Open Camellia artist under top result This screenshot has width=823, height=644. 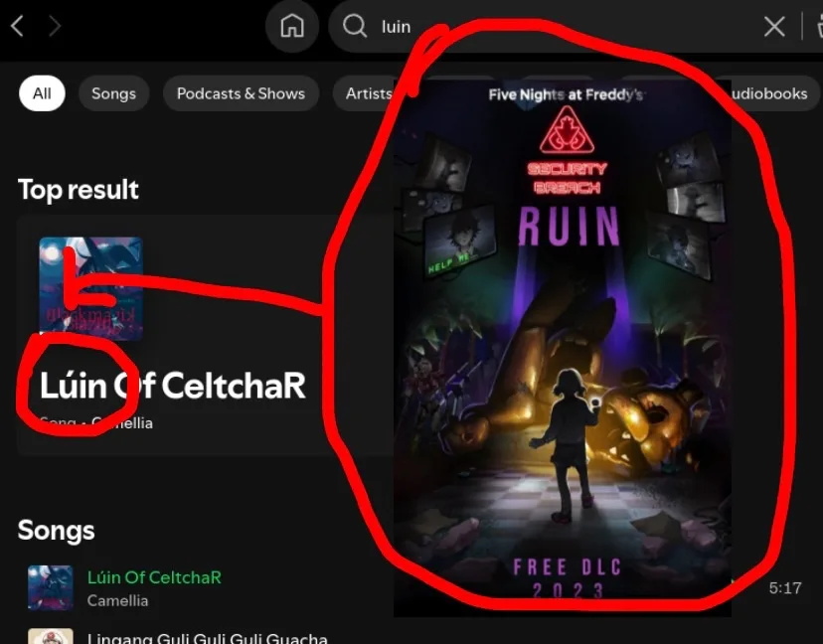[x=122, y=423]
